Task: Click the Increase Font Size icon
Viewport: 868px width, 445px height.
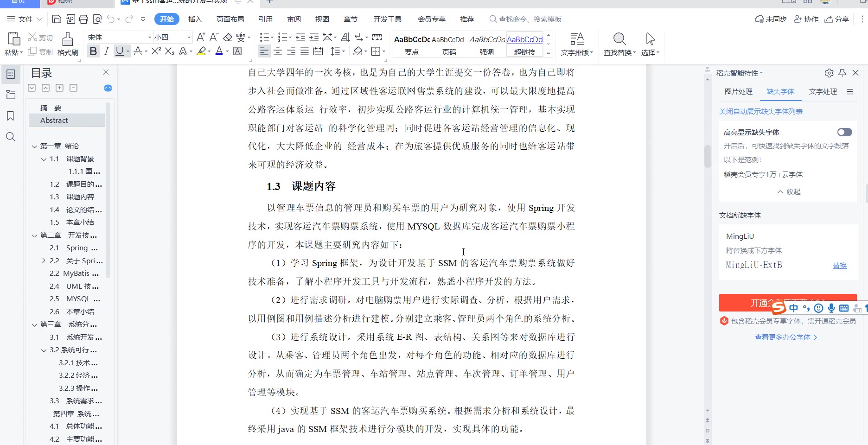Action: (x=201, y=37)
